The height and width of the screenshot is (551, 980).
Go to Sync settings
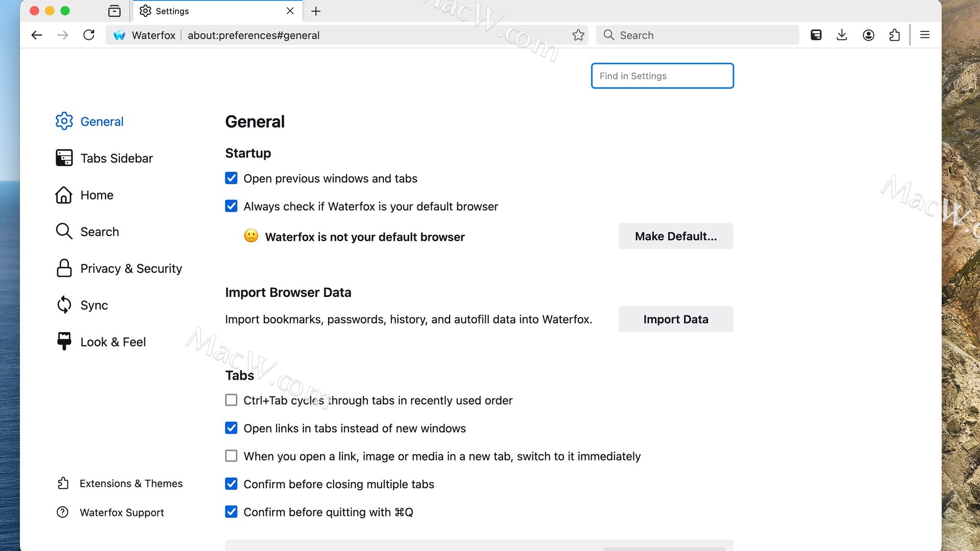[x=94, y=305]
